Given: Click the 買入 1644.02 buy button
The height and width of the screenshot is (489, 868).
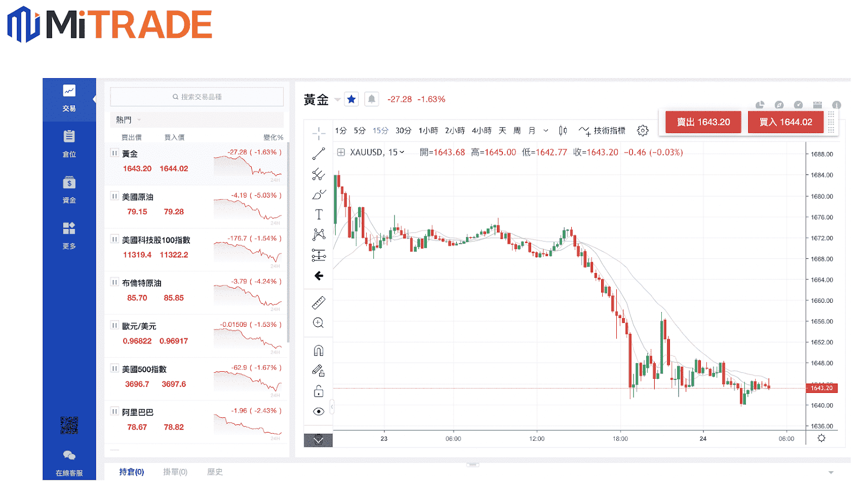Looking at the screenshot, I should [786, 122].
